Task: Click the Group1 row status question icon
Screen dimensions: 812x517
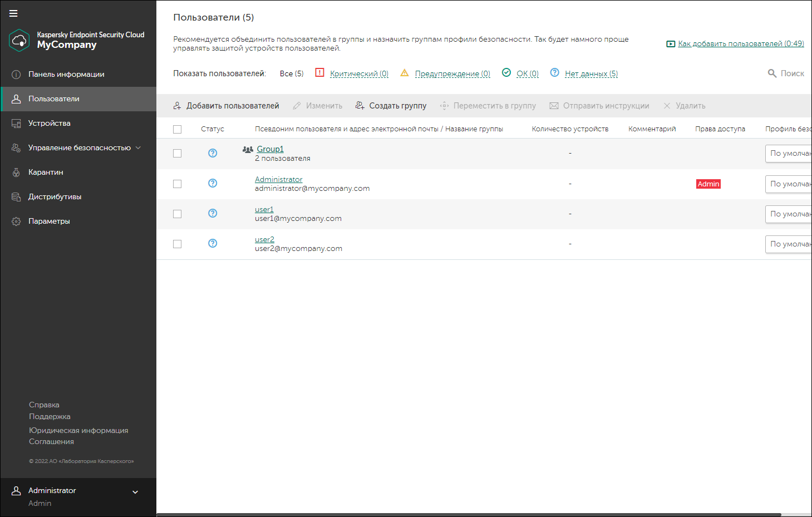Action: tap(213, 153)
